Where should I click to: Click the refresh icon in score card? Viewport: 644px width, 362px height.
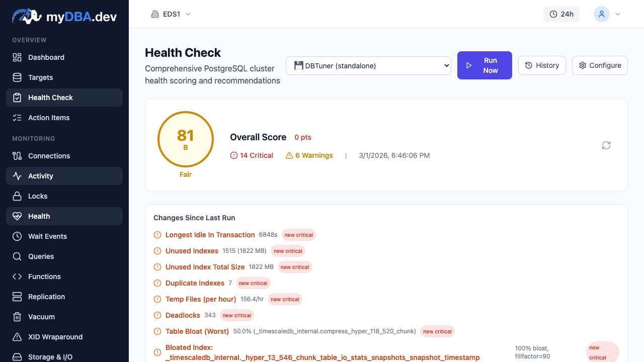click(x=606, y=145)
